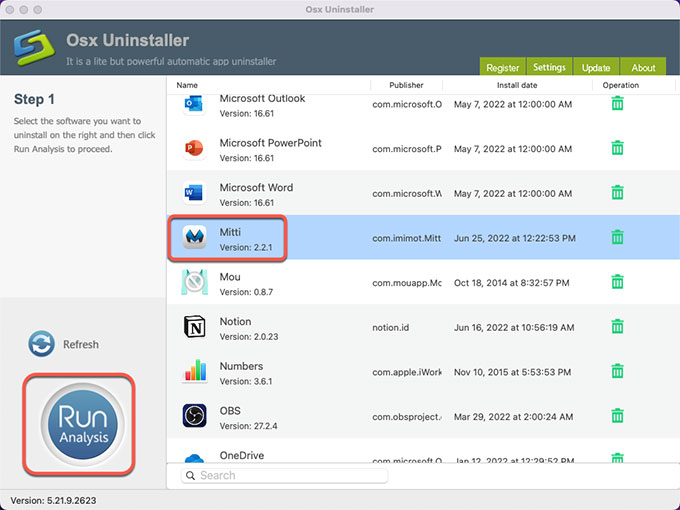680x510 pixels.
Task: Click the Microsoft PowerPoint icon
Action: pyautogui.click(x=194, y=149)
